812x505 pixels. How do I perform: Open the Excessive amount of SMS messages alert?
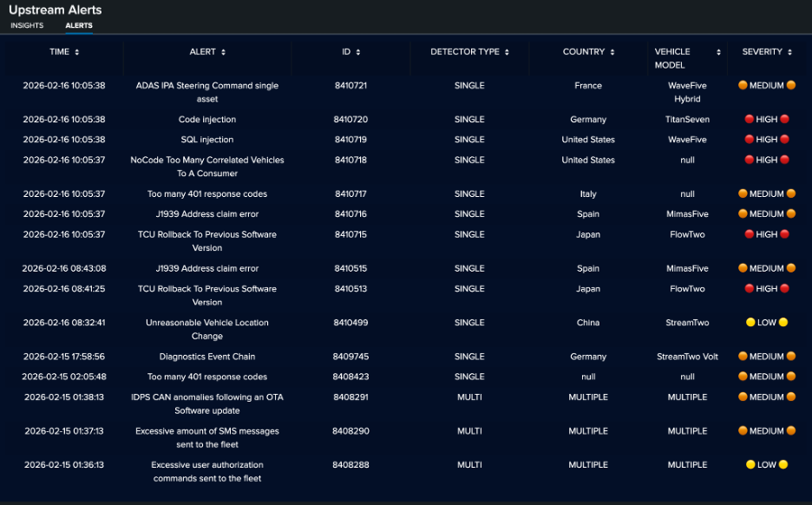tap(207, 437)
